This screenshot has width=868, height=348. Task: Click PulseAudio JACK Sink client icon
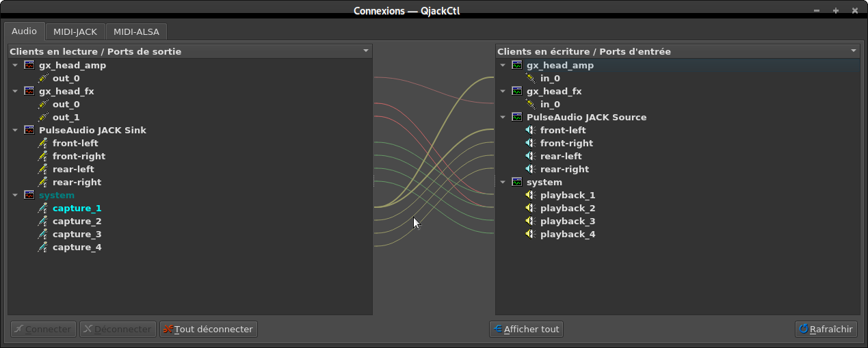[29, 131]
